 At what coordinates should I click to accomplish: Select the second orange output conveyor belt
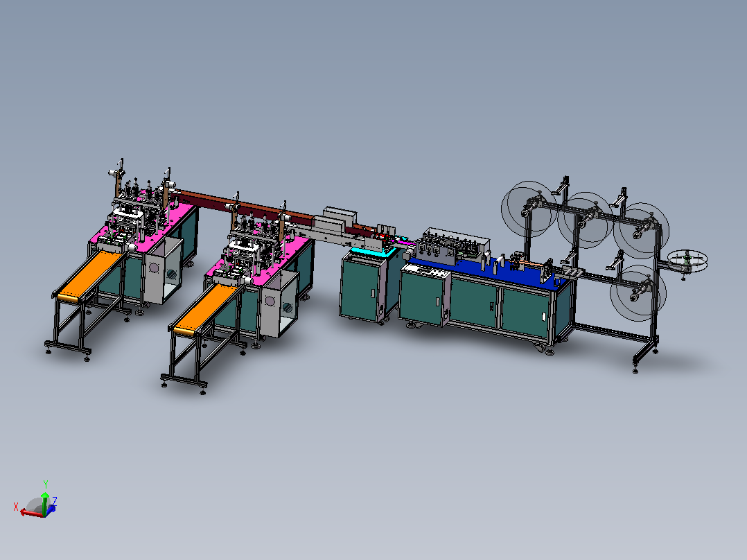coord(205,308)
